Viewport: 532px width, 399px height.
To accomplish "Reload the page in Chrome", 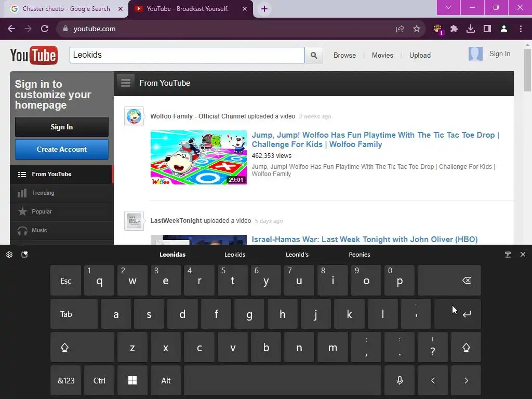I will (45, 29).
